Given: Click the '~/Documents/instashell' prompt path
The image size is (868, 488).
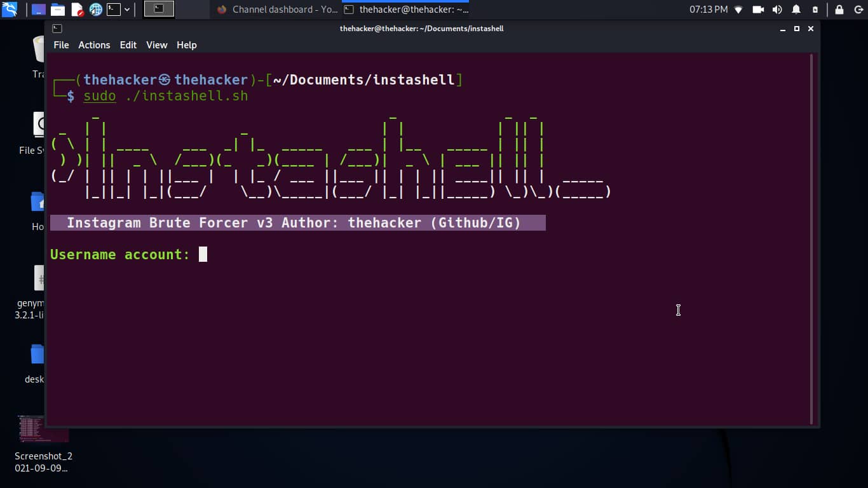Looking at the screenshot, I should click(364, 80).
